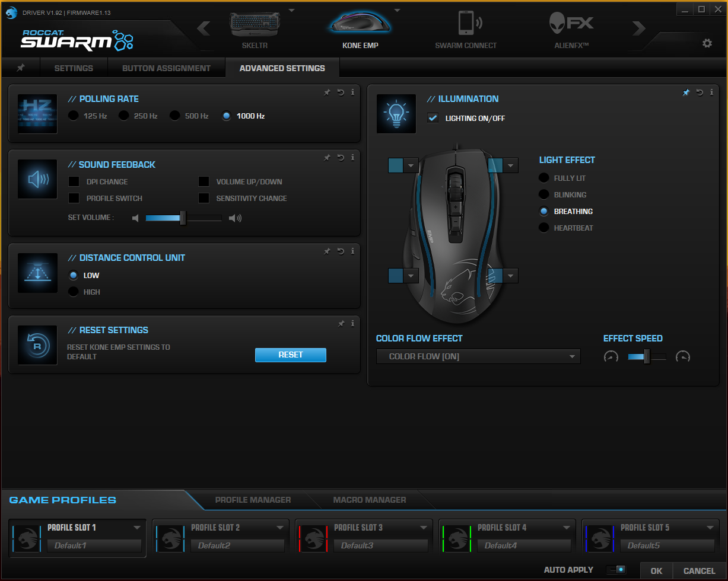Click the loud volume speaker icon
This screenshot has height=581, width=728.
click(x=236, y=218)
